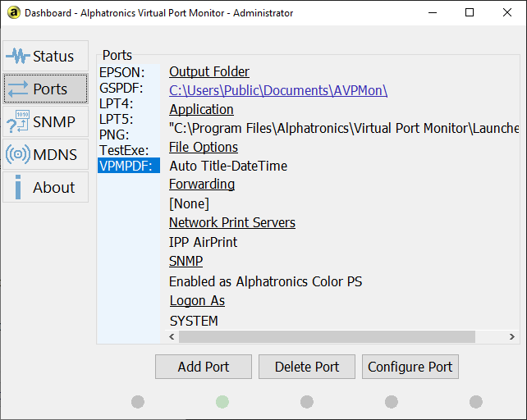Click the left arrow of the horizontal scrollbar
The image size is (527, 420).
click(172, 337)
